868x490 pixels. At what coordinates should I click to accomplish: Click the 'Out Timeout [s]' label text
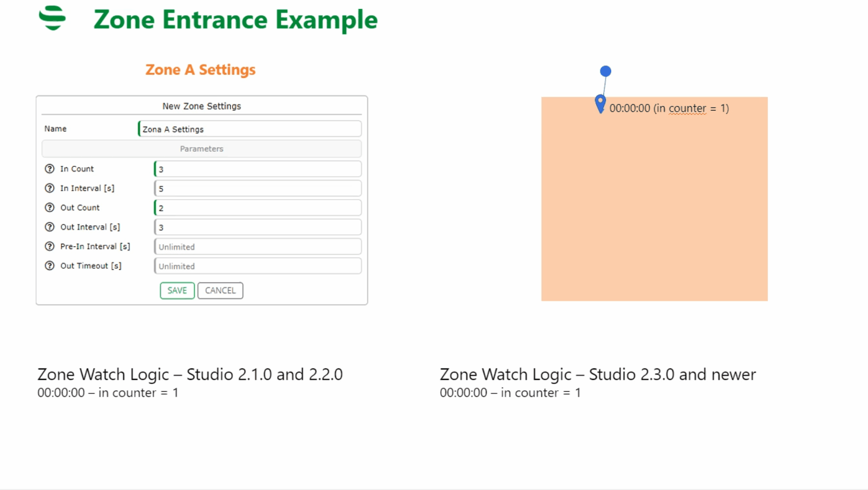point(91,266)
